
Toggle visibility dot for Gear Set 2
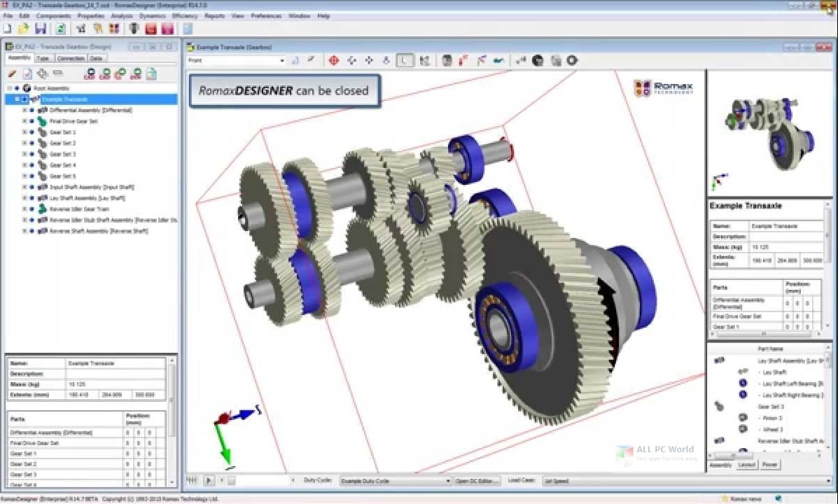coord(32,143)
